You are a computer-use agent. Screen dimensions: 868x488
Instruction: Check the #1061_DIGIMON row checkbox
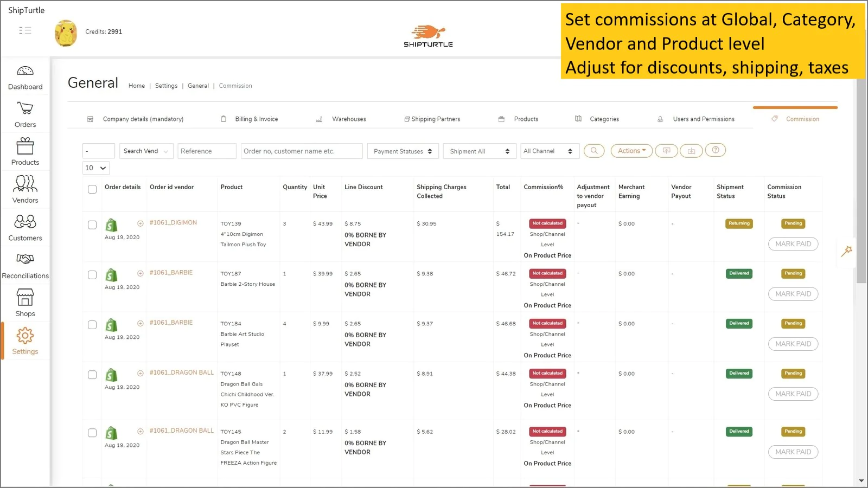point(92,225)
